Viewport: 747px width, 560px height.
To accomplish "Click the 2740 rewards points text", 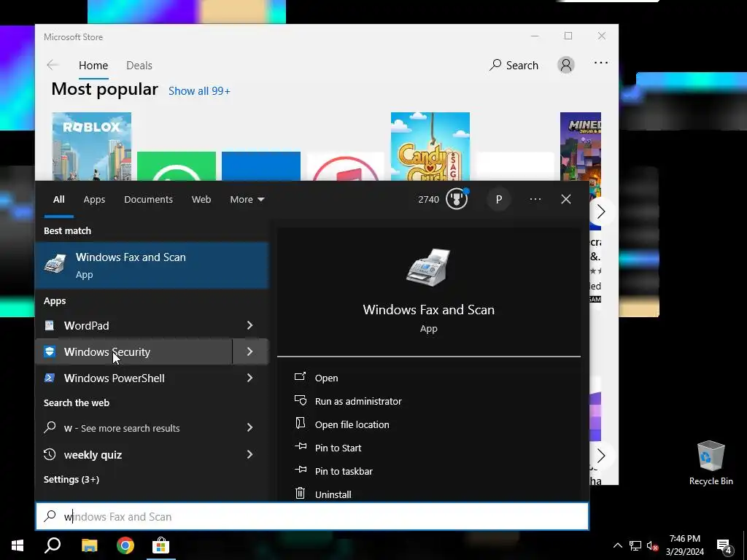I will (x=428, y=200).
